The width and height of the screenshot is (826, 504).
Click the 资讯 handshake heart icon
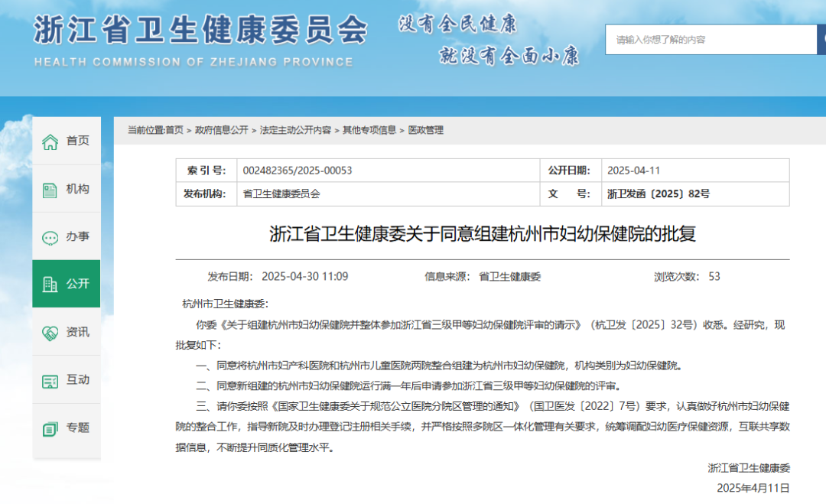click(50, 333)
